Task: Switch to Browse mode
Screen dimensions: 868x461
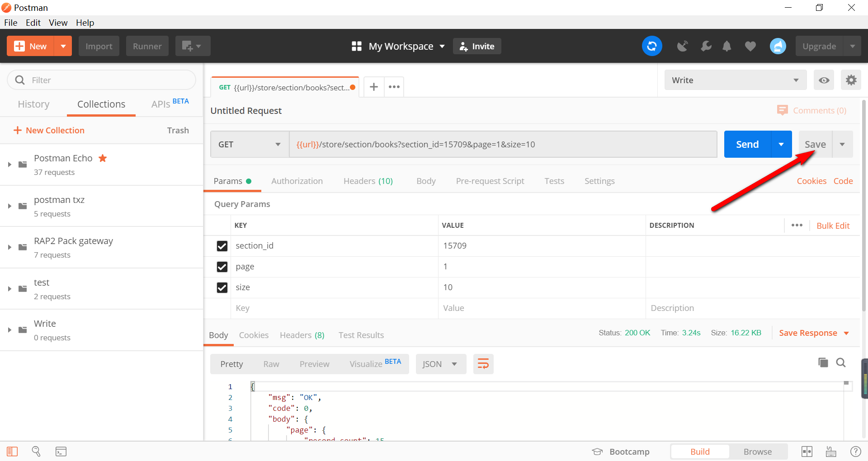Action: (x=758, y=452)
